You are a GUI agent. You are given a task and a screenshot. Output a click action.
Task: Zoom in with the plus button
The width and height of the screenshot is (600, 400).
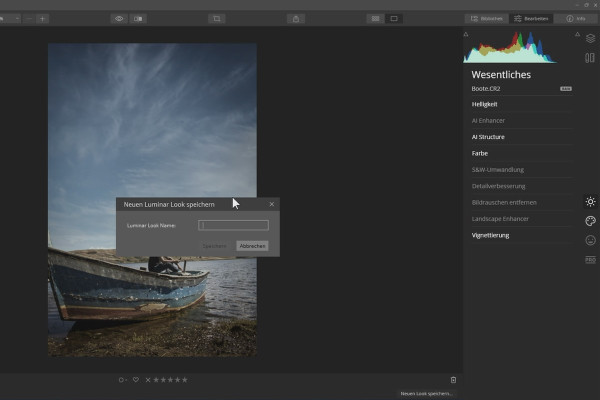tap(42, 19)
